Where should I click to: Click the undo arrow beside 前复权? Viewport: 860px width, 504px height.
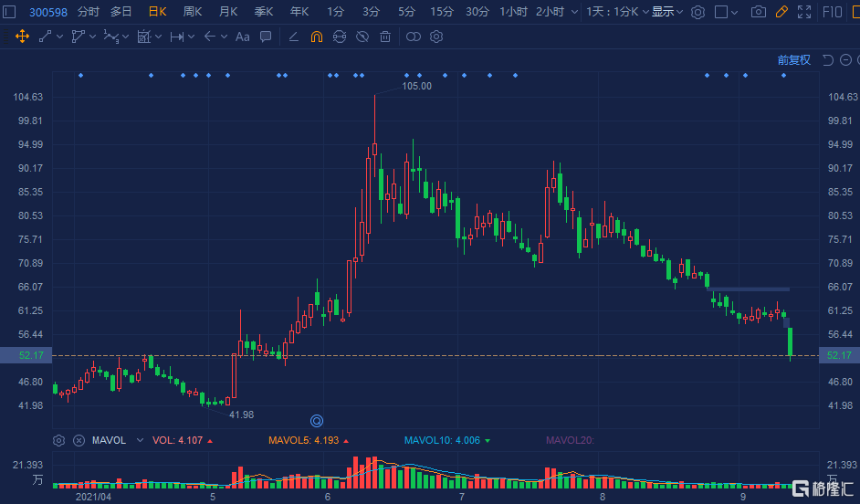coord(827,60)
